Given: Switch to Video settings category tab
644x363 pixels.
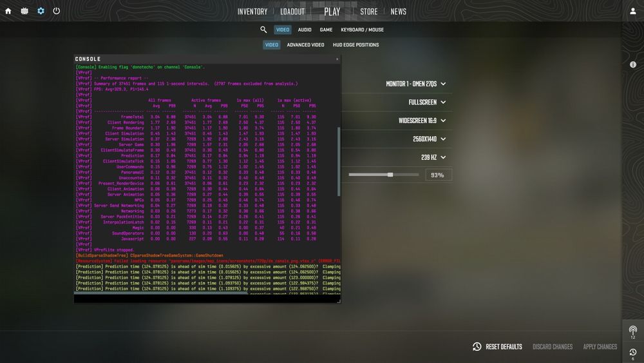Looking at the screenshot, I should (283, 30).
